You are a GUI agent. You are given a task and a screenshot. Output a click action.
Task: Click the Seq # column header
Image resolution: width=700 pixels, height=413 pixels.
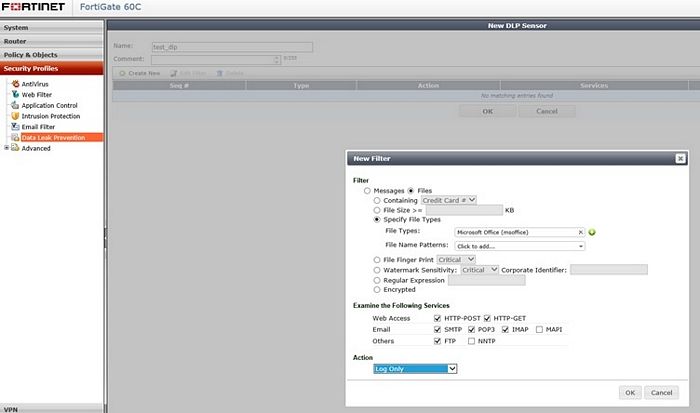coord(179,85)
